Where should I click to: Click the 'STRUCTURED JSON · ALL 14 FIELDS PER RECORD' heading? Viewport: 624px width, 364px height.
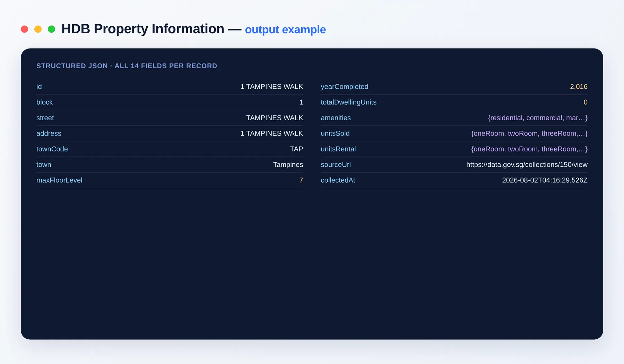pyautogui.click(x=127, y=66)
